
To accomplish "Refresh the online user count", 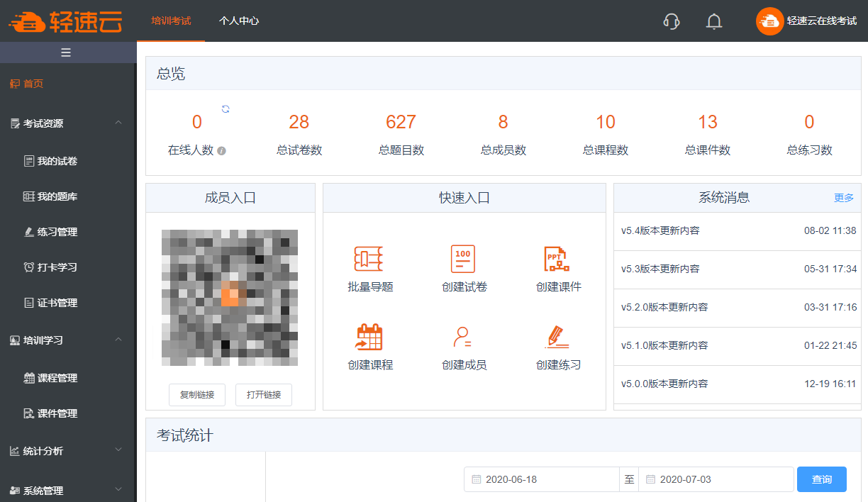I will click(226, 108).
